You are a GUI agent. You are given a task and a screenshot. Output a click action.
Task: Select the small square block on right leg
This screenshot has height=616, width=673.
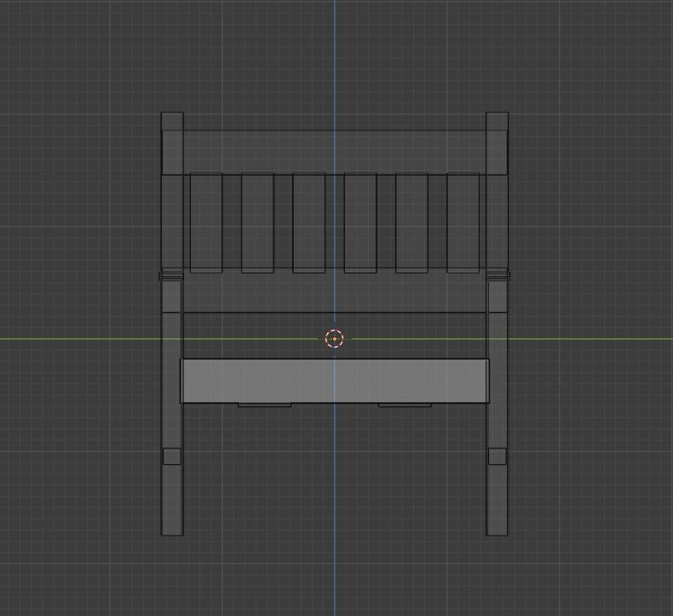pyautogui.click(x=497, y=457)
